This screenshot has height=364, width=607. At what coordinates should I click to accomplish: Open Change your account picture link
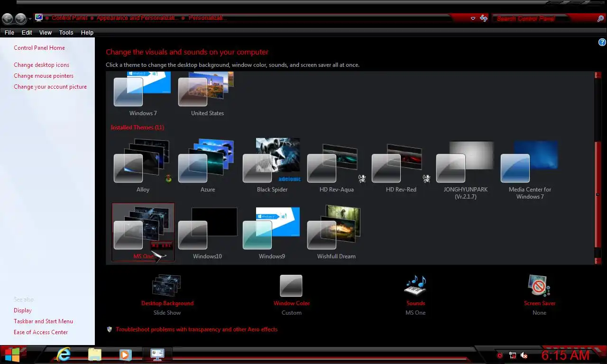tap(50, 87)
